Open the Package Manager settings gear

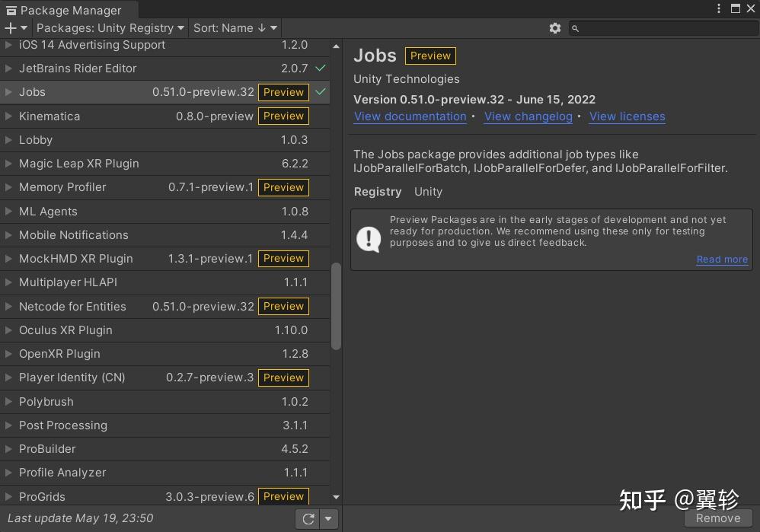[x=555, y=28]
